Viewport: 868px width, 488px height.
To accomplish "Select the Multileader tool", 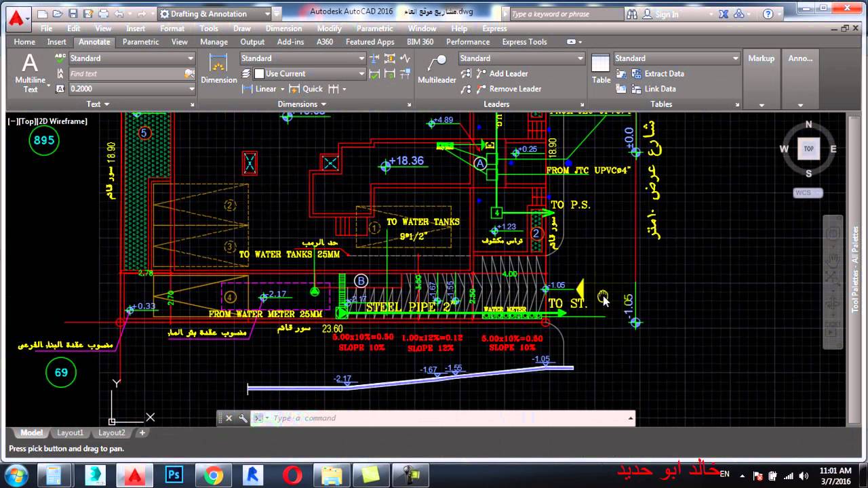I will coord(437,69).
